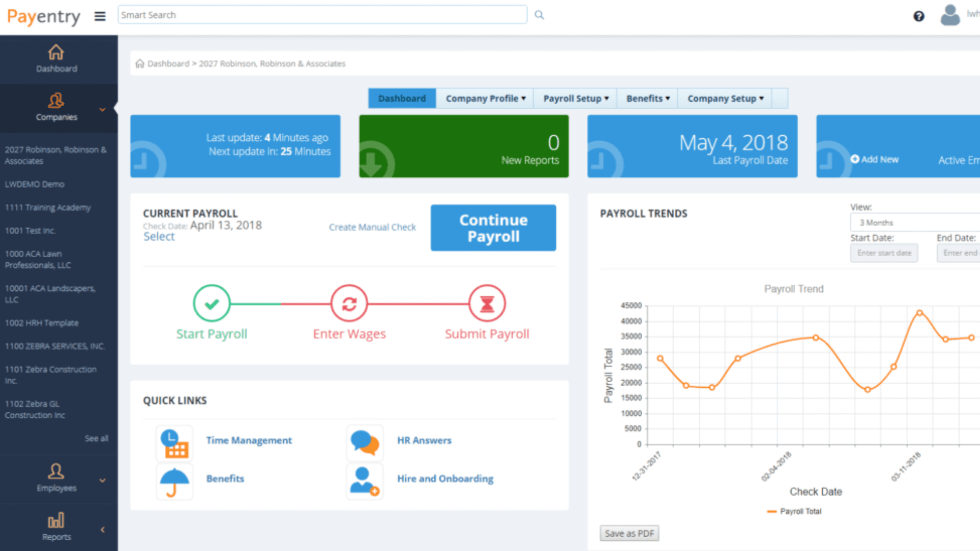980x551 pixels.
Task: Open the Companies sidebar section
Action: 56,107
